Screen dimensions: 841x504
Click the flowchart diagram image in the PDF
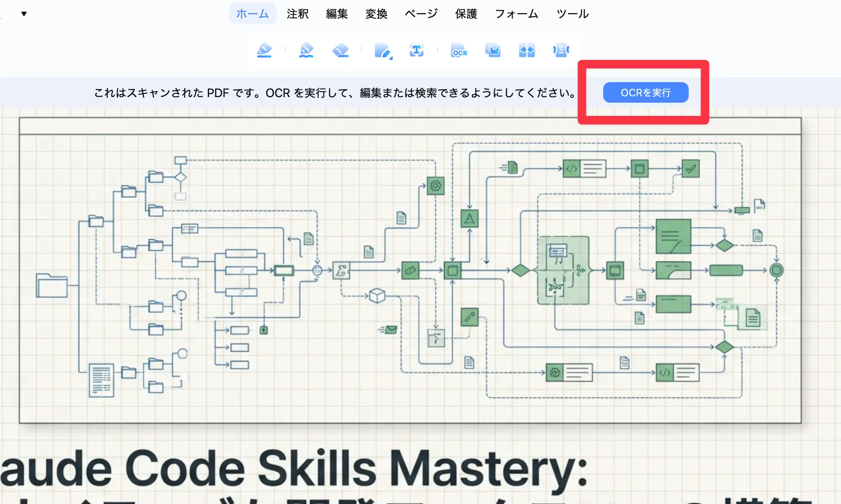click(410, 270)
